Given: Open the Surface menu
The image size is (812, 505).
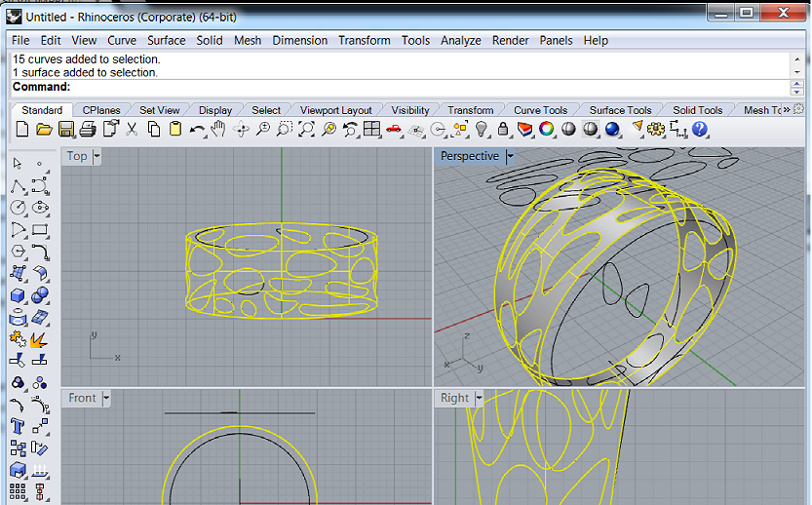Looking at the screenshot, I should [167, 40].
